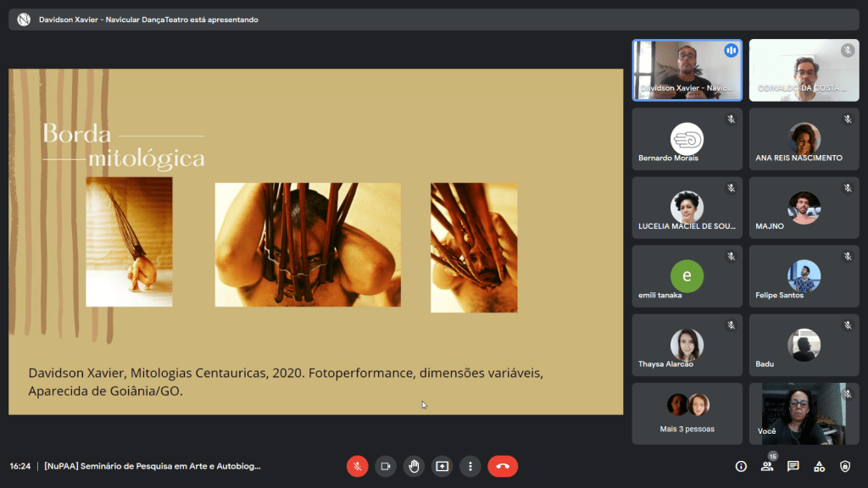Image resolution: width=868 pixels, height=488 pixels.
Task: Click the middle photo on the slide
Action: (x=308, y=244)
